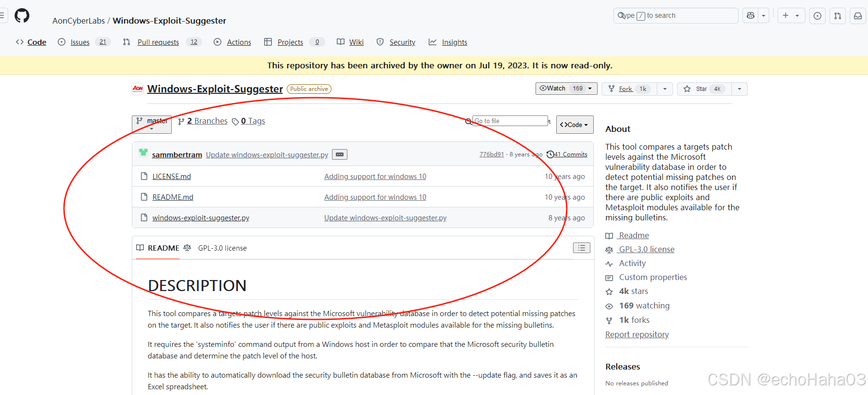Open the Watch notifications dropdown

[x=566, y=89]
